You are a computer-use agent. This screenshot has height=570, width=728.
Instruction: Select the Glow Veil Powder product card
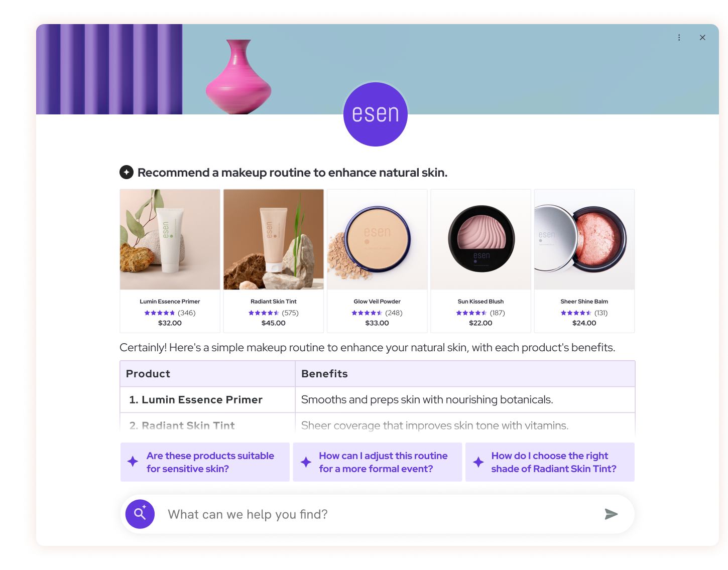[x=377, y=261]
